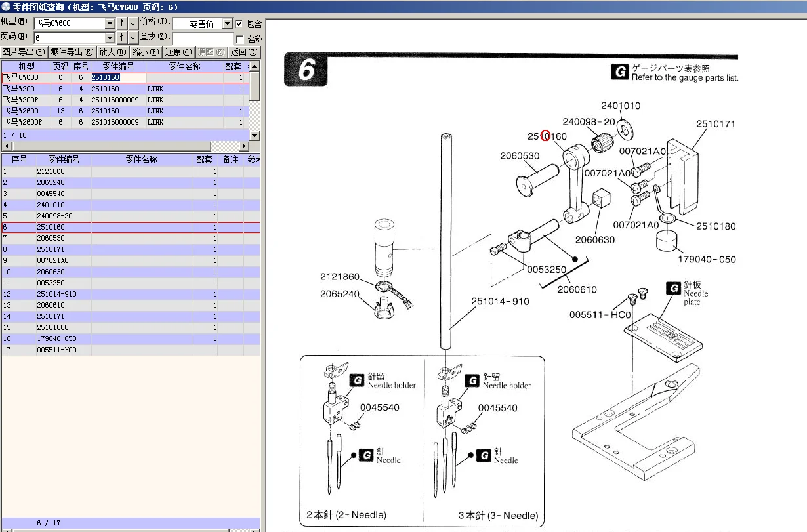Click the needle plate drawing in diagram

(663, 337)
